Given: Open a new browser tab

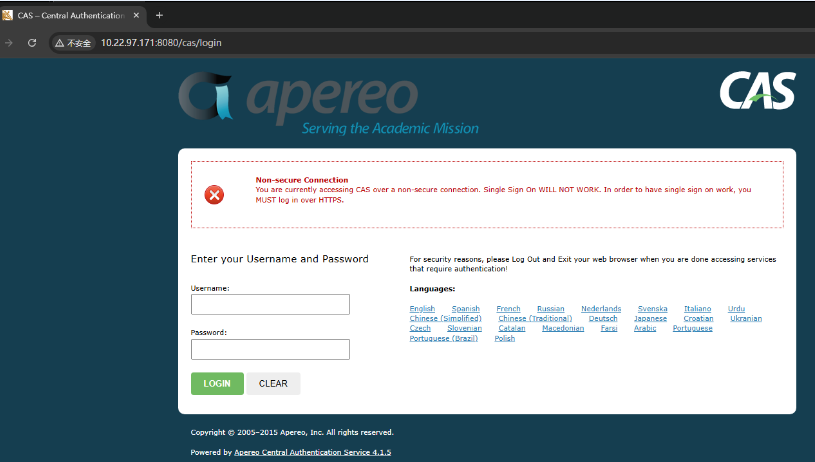Looking at the screenshot, I should click(160, 16).
